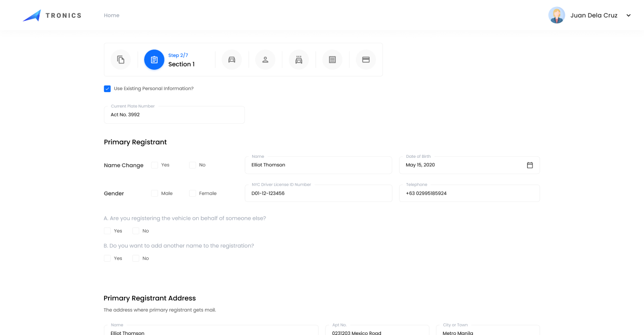The image size is (644, 335).
Task: Click the Current Plate Number field
Action: (174, 115)
